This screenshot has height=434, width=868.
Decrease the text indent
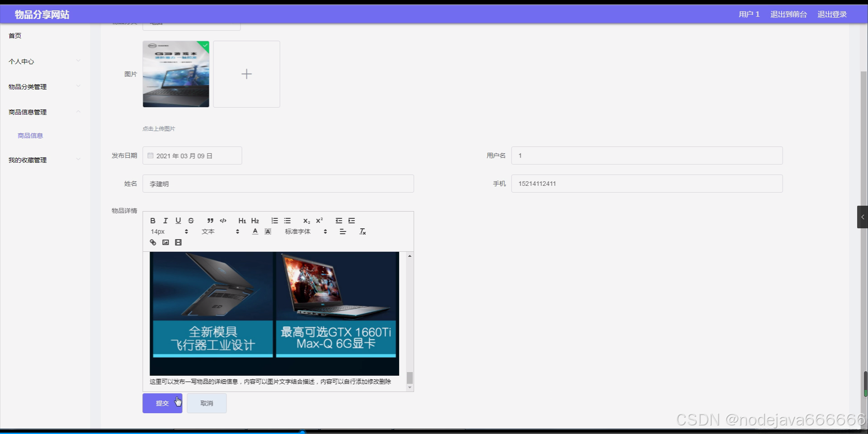pos(339,221)
